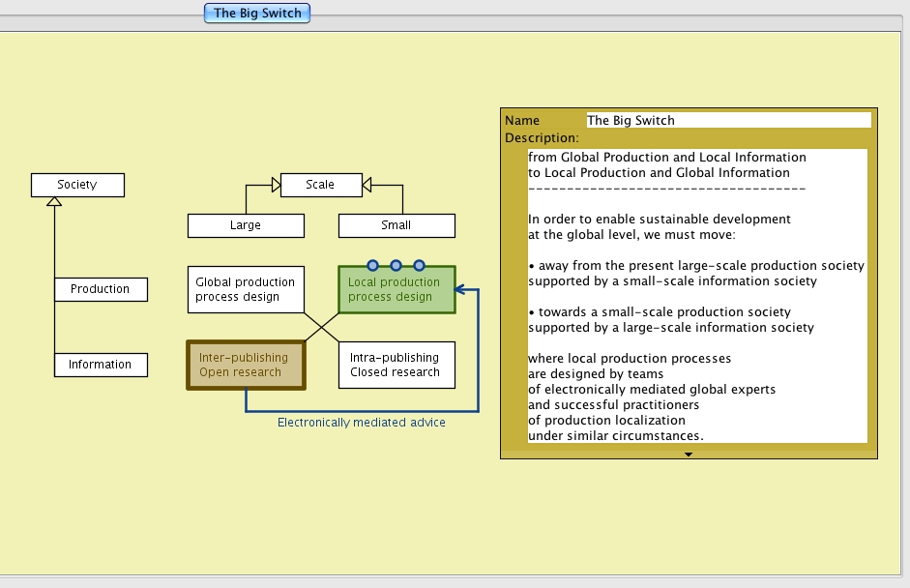910x588 pixels.
Task: Click the middle circle on Local production box
Action: point(396,265)
